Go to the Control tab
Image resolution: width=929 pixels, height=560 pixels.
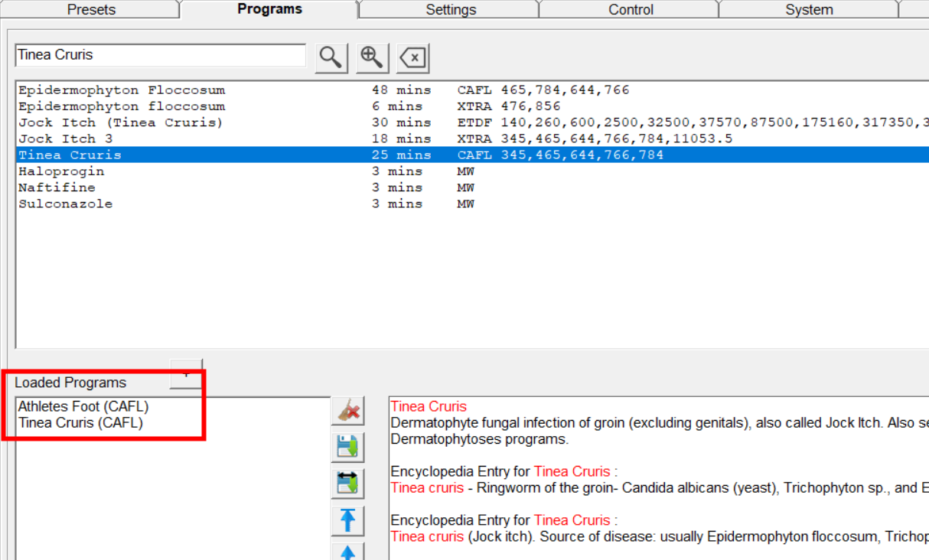(x=631, y=10)
